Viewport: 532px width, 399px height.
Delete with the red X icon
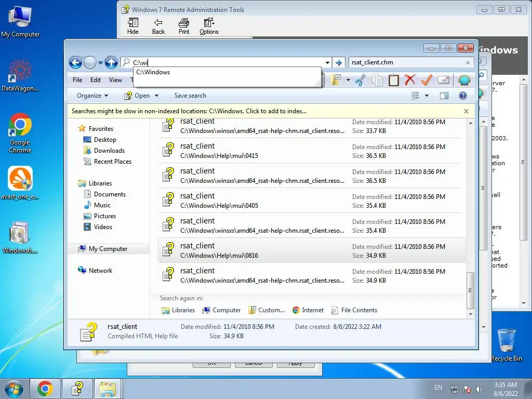(x=410, y=80)
